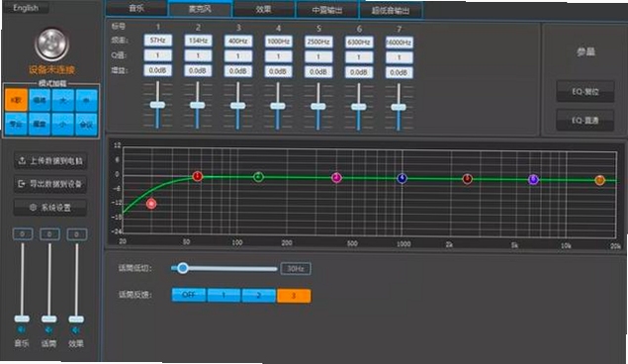Mute the 话筒 channel speaker icon
The height and width of the screenshot is (364, 628).
[x=48, y=330]
